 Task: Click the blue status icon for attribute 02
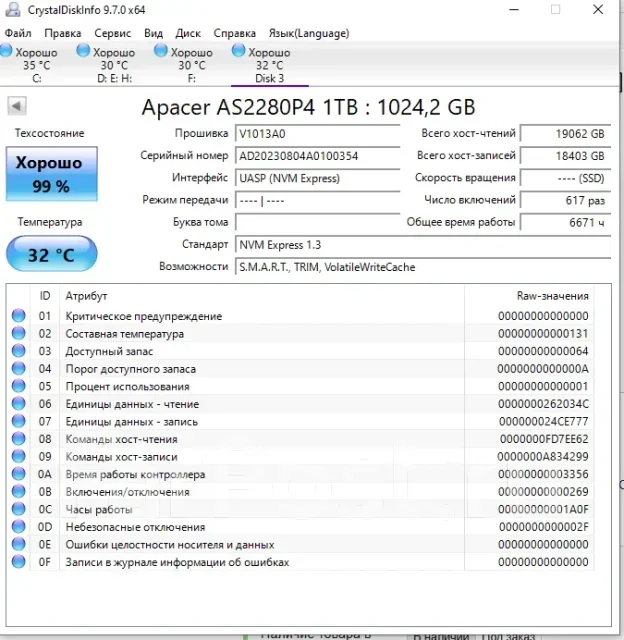point(18,333)
